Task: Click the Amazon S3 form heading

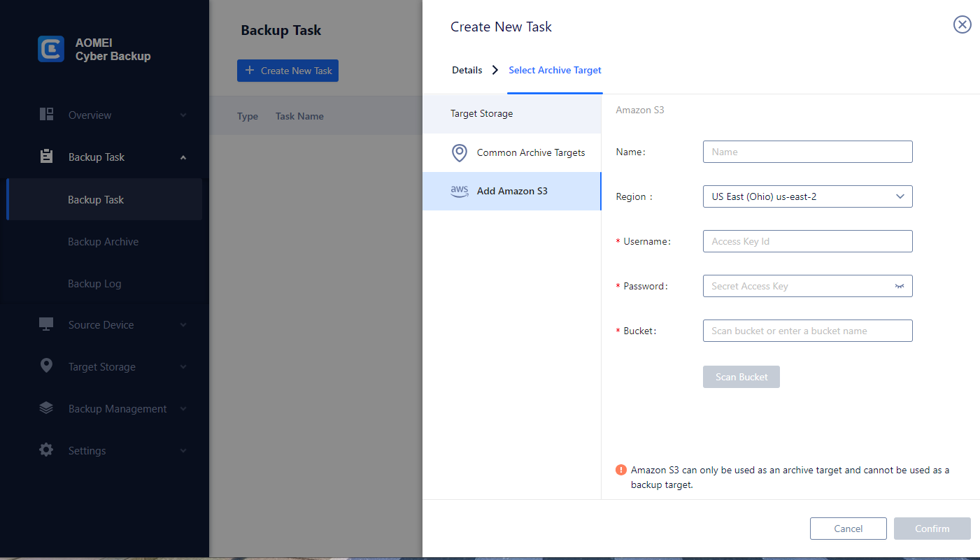Action: 640,110
